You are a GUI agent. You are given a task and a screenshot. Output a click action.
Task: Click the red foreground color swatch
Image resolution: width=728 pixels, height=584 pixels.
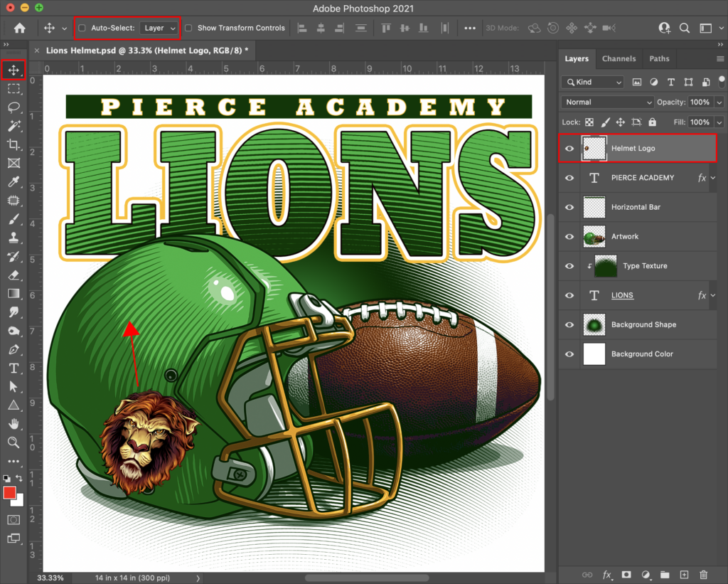point(10,492)
